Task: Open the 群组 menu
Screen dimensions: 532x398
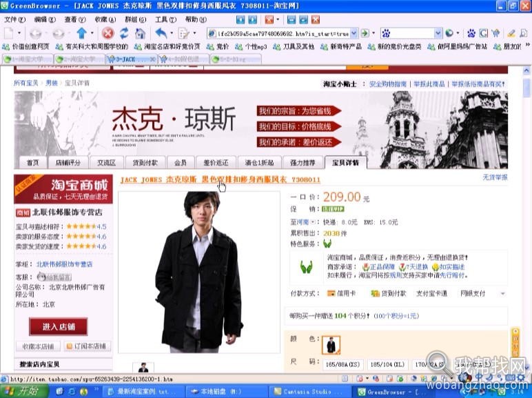Action: [135, 19]
